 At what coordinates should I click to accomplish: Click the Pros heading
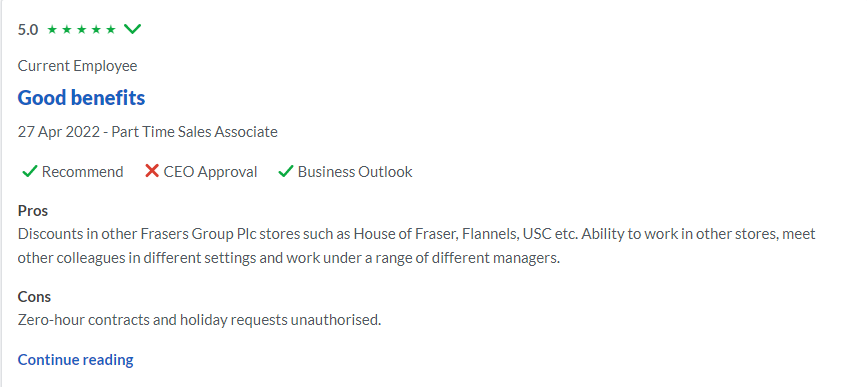[x=33, y=211]
